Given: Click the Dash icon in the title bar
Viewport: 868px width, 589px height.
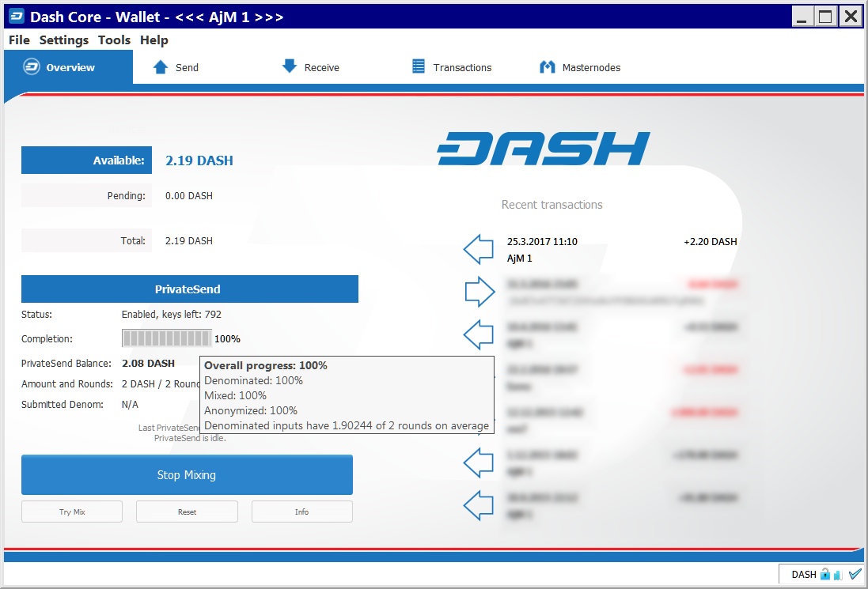Looking at the screenshot, I should 17,17.
